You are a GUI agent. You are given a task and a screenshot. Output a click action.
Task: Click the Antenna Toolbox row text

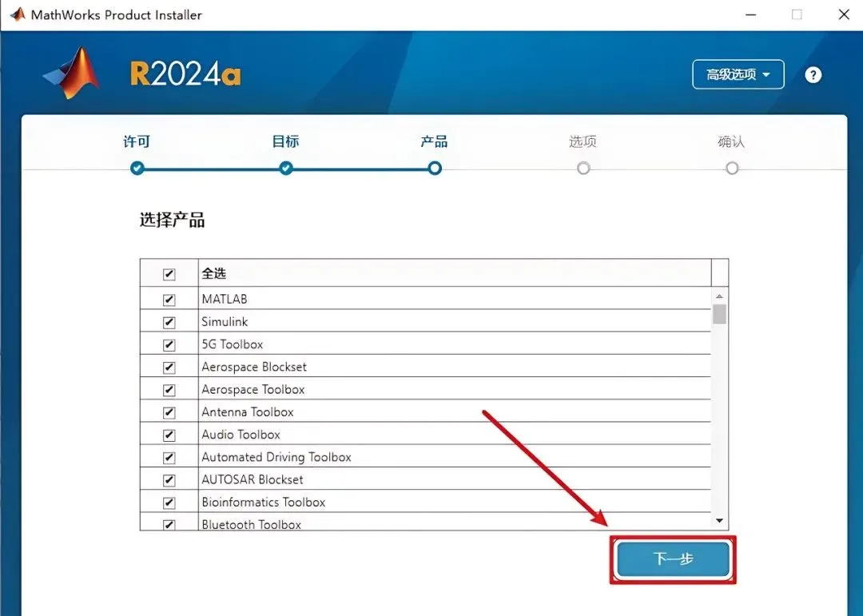[x=248, y=411]
